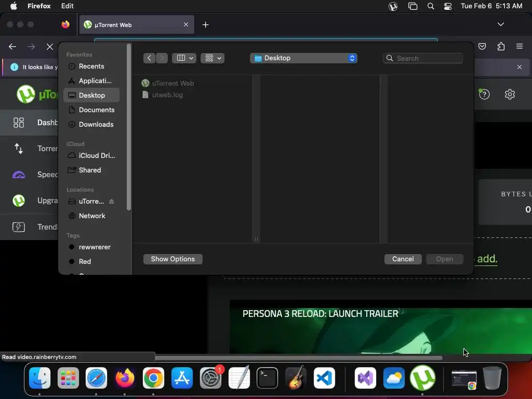
Task: Click the Open button
Action: (445, 259)
